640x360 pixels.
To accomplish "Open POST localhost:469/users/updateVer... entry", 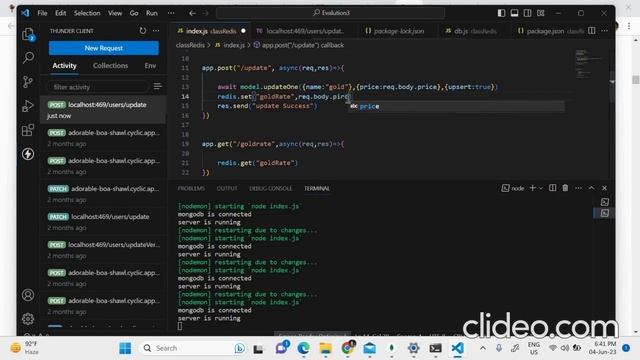I will coord(103,250).
